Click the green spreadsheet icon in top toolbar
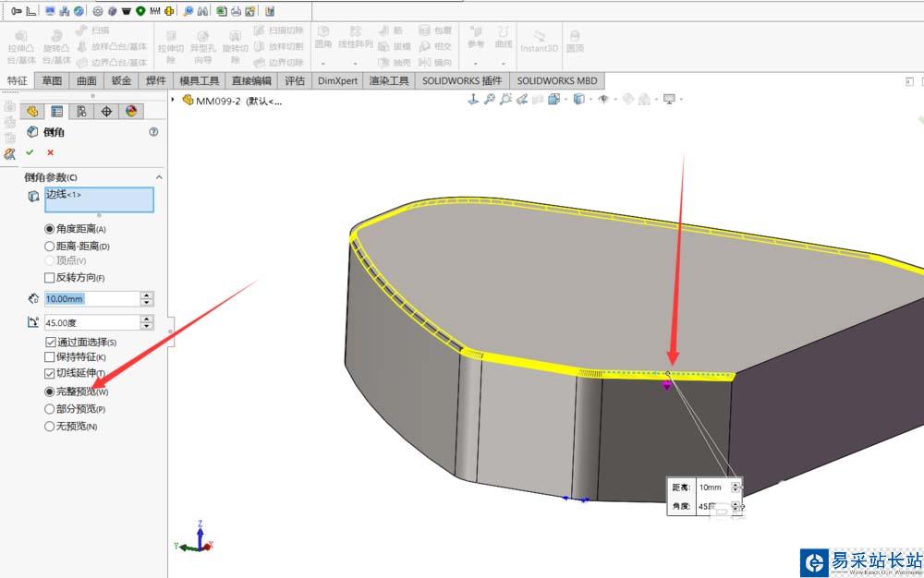 [x=222, y=11]
